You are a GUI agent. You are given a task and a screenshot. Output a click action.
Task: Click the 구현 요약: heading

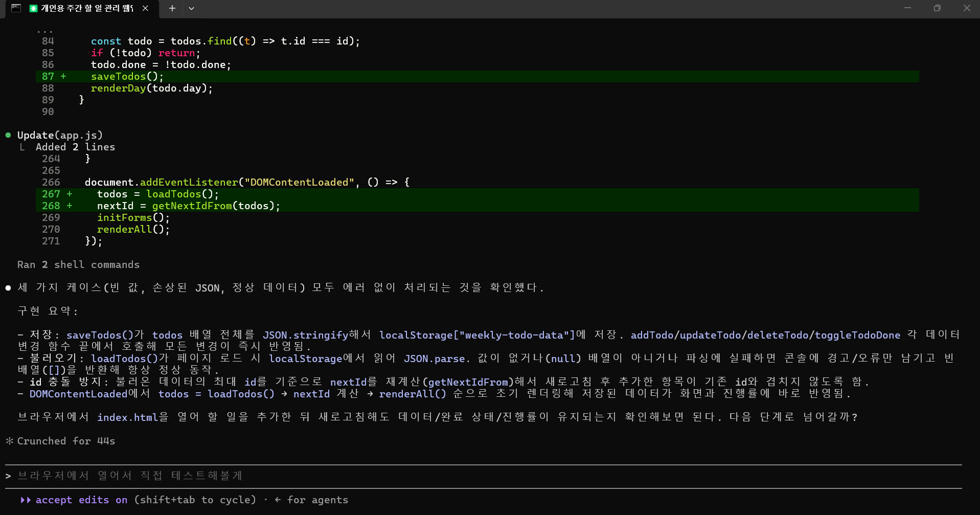coord(48,311)
